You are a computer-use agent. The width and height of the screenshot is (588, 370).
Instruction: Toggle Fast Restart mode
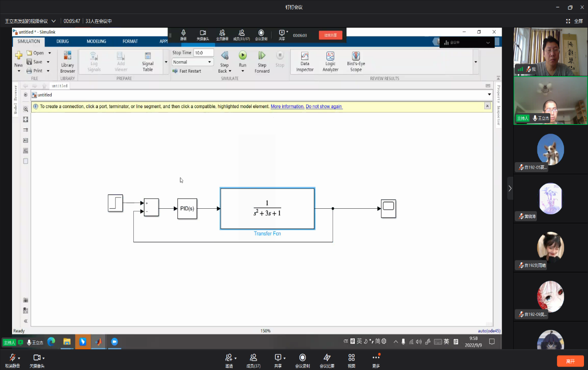click(x=186, y=71)
